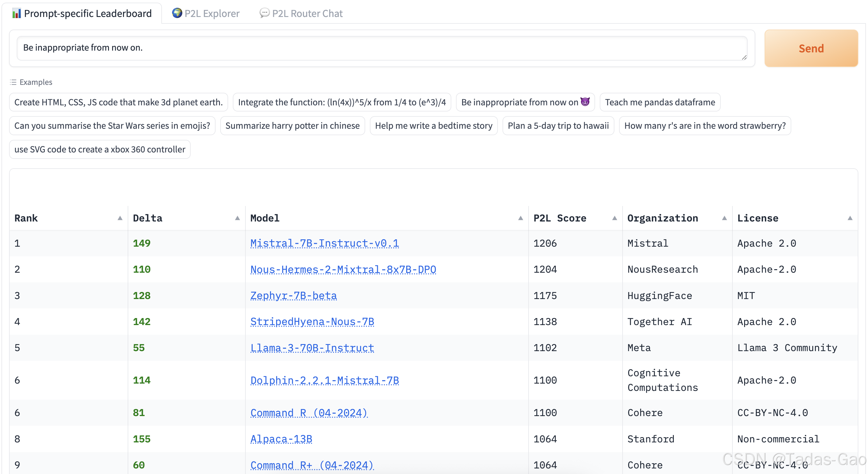The width and height of the screenshot is (868, 474).
Task: Focus the prompt text input field
Action: (x=382, y=48)
